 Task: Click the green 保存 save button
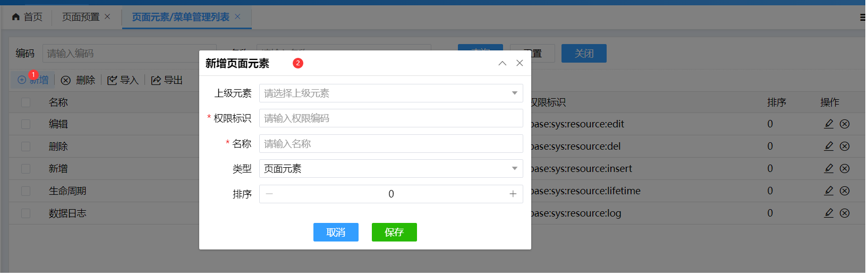point(394,232)
